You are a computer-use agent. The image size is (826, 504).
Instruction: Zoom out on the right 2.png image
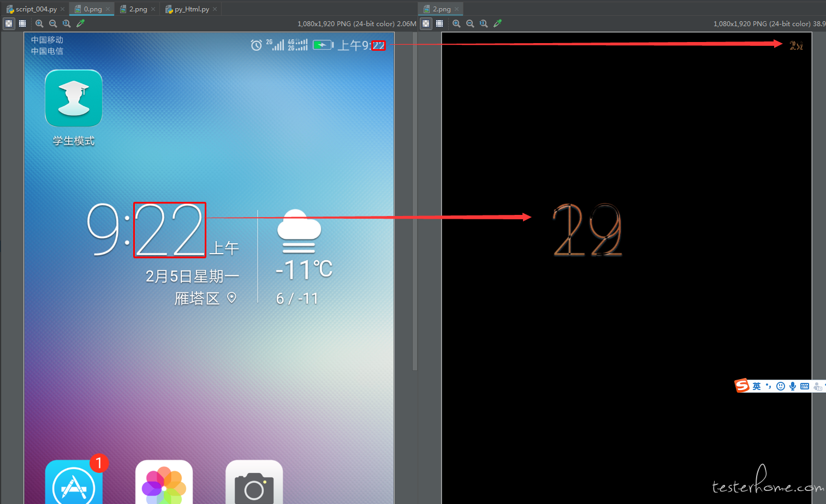470,23
